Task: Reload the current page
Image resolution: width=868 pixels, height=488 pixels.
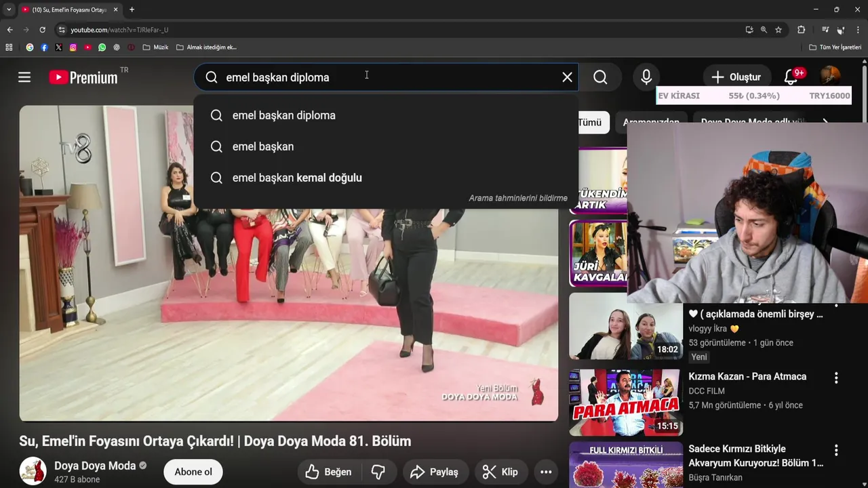Action: click(x=42, y=30)
